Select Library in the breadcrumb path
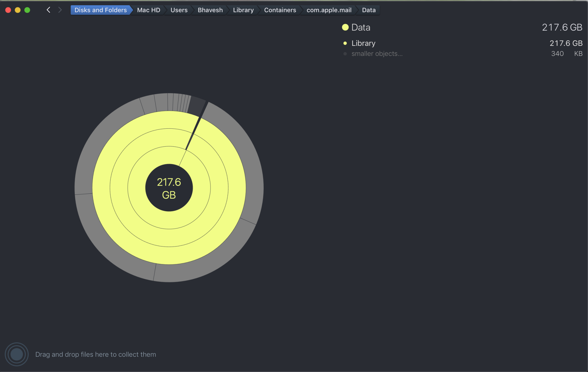This screenshot has width=588, height=372. [243, 10]
